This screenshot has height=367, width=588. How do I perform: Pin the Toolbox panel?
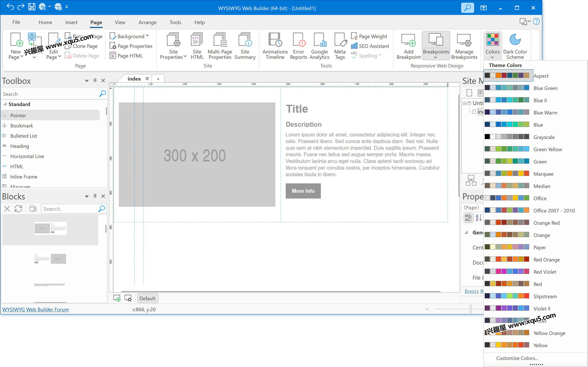click(x=95, y=80)
